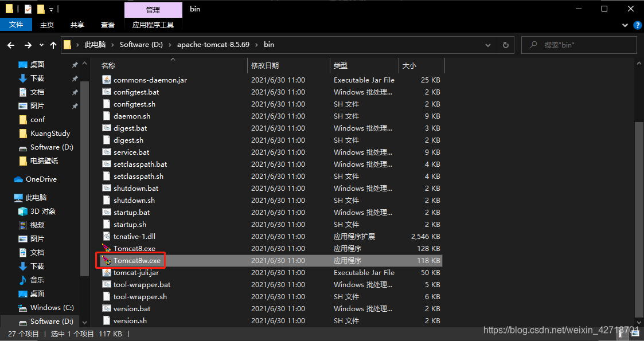Image resolution: width=644 pixels, height=341 pixels.
Task: Click the service.bat file icon
Action: tap(107, 152)
